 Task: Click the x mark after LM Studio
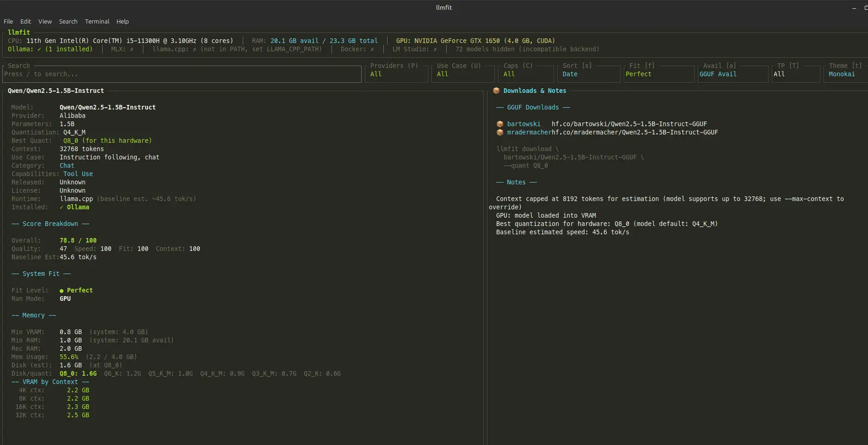coord(435,49)
